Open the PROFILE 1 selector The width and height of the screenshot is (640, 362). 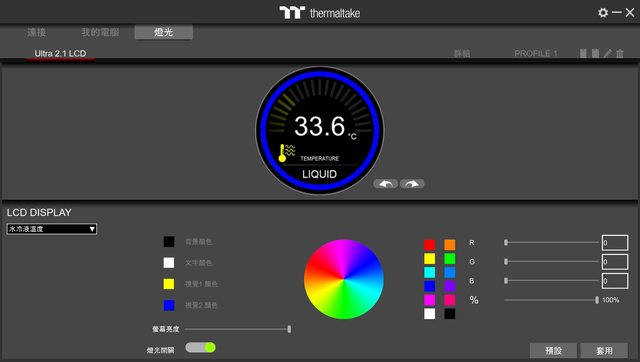tap(536, 53)
